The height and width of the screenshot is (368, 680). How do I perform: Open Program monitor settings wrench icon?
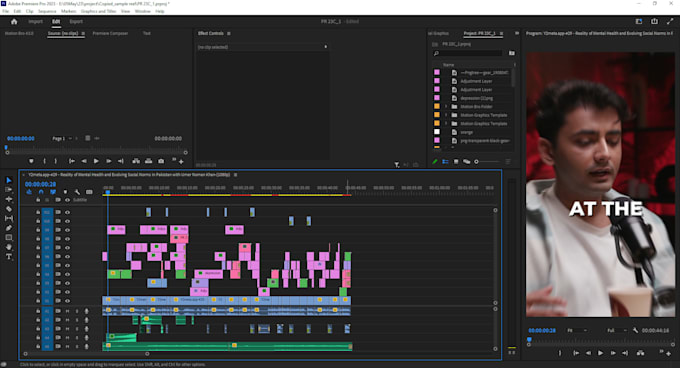pyautogui.click(x=635, y=330)
